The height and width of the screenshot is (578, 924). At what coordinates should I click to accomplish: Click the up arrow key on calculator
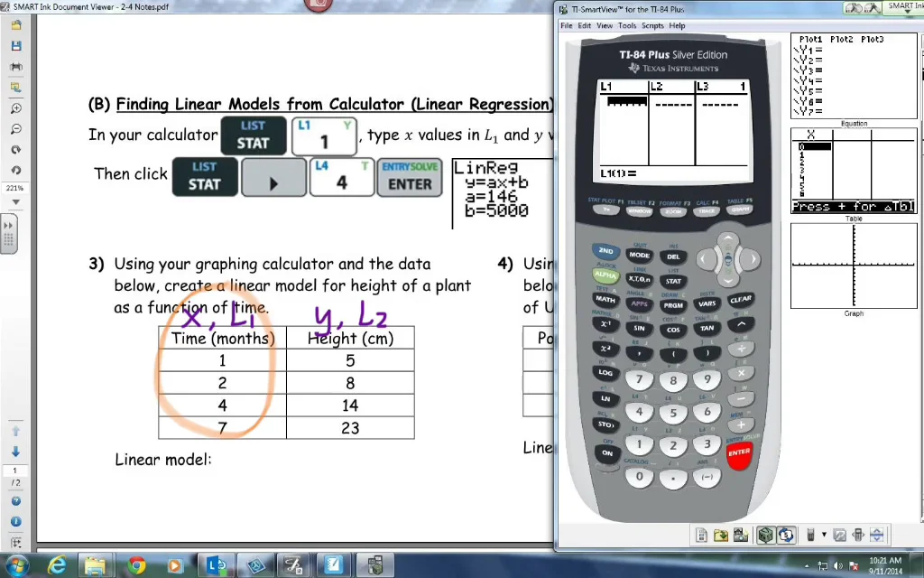[728, 238]
